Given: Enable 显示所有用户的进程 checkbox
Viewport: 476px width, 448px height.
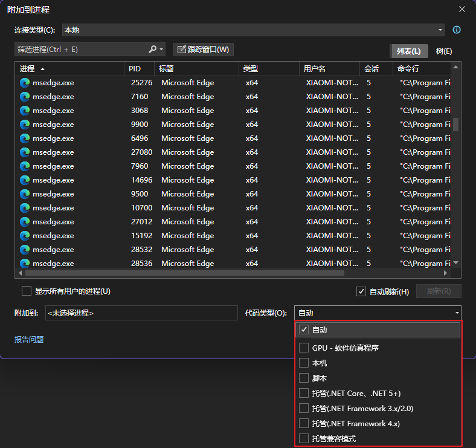Looking at the screenshot, I should click(27, 291).
